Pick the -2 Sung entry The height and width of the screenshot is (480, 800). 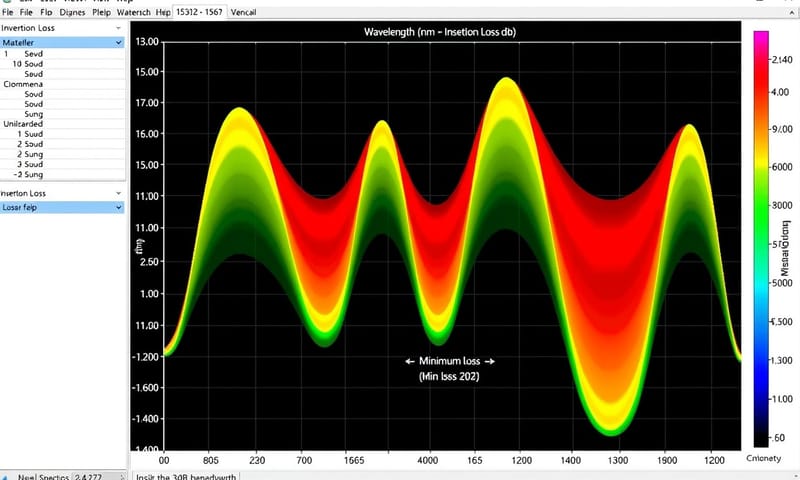[28, 175]
